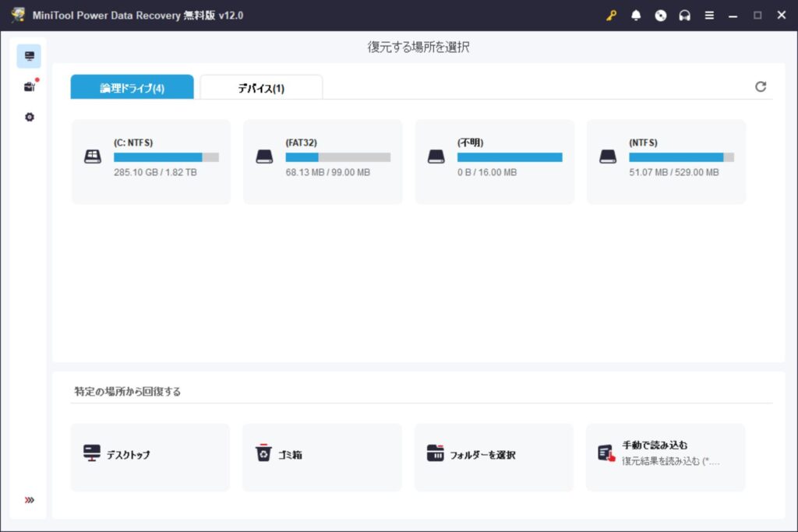
Task: Click the manual load icon
Action: (x=606, y=453)
